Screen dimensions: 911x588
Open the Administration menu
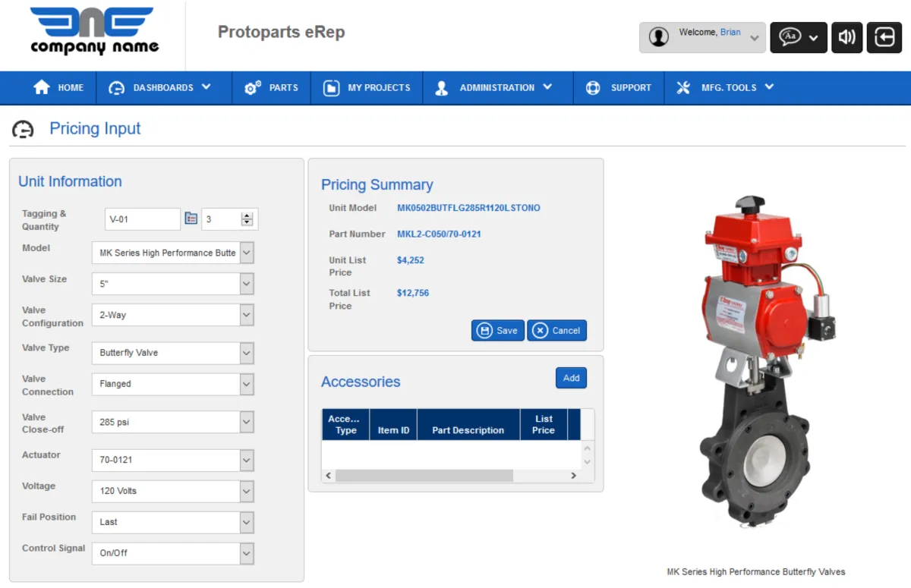[x=496, y=87]
